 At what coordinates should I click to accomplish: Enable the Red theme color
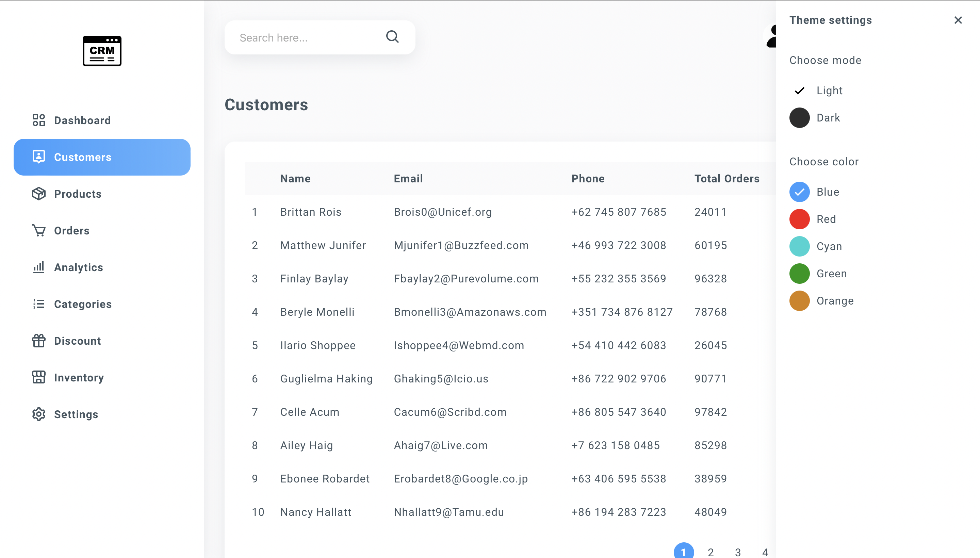click(x=800, y=219)
